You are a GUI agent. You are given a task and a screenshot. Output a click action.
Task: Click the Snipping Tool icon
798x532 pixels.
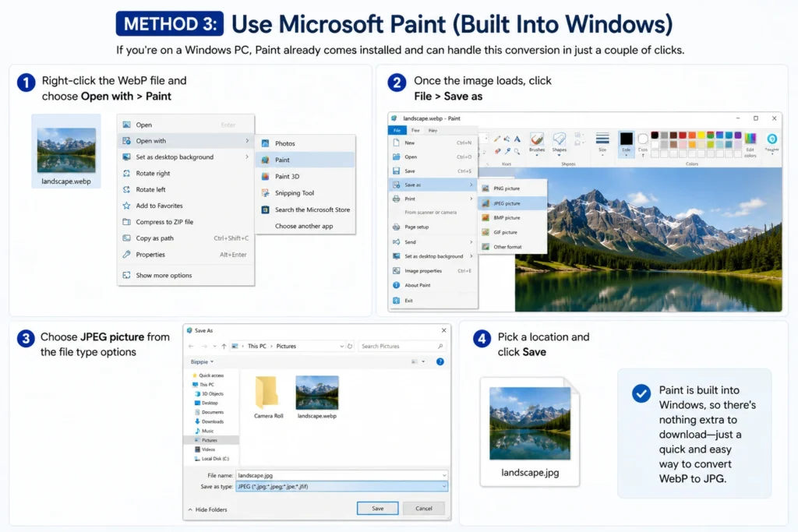click(265, 192)
